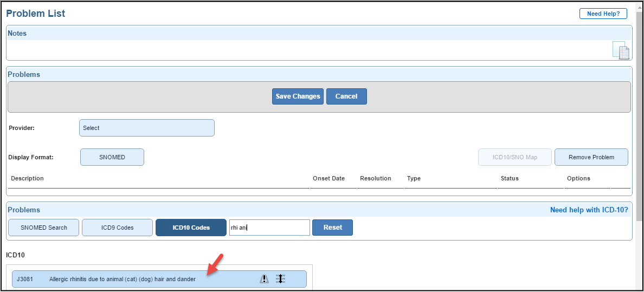This screenshot has width=644, height=292.
Task: Open Need help with ICD-10 link
Action: (589, 210)
